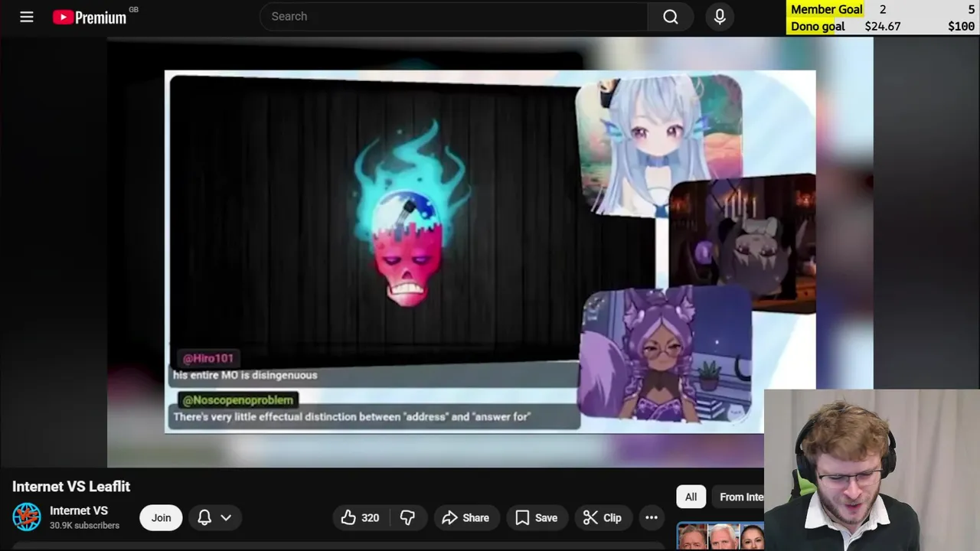Select the All filter chip
The height and width of the screenshot is (551, 980).
coord(691,497)
